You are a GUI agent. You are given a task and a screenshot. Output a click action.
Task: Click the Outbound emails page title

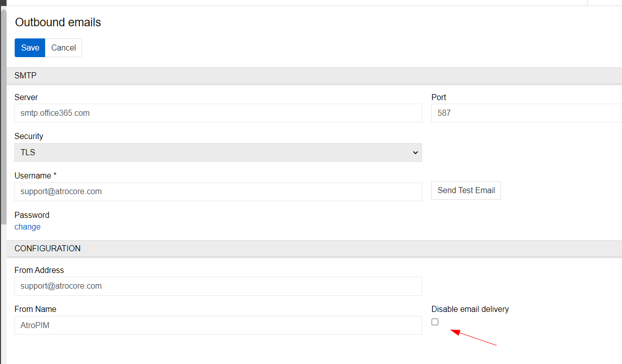click(x=58, y=22)
